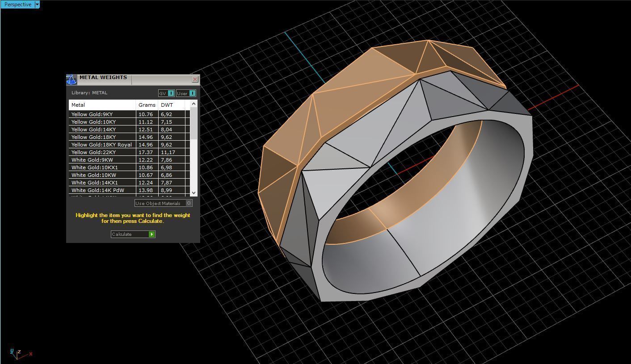Select the Yellow Gold:10KY row
This screenshot has height=364, width=631.
click(x=129, y=122)
